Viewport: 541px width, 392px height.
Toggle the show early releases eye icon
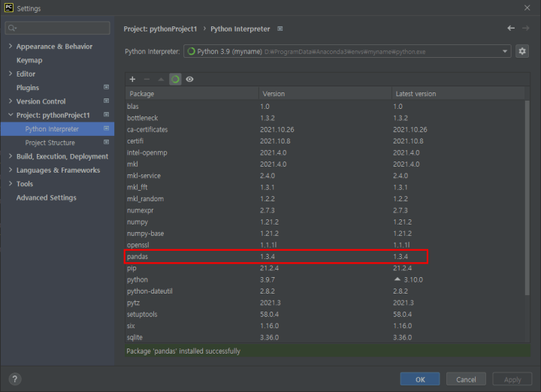[x=189, y=80]
